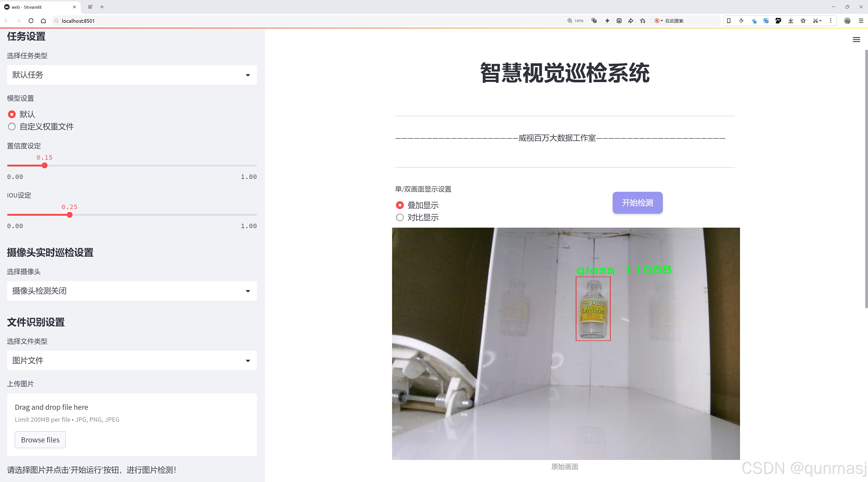The height and width of the screenshot is (482, 868).
Task: Click the share arrow icon in address bar
Action: pos(630,21)
